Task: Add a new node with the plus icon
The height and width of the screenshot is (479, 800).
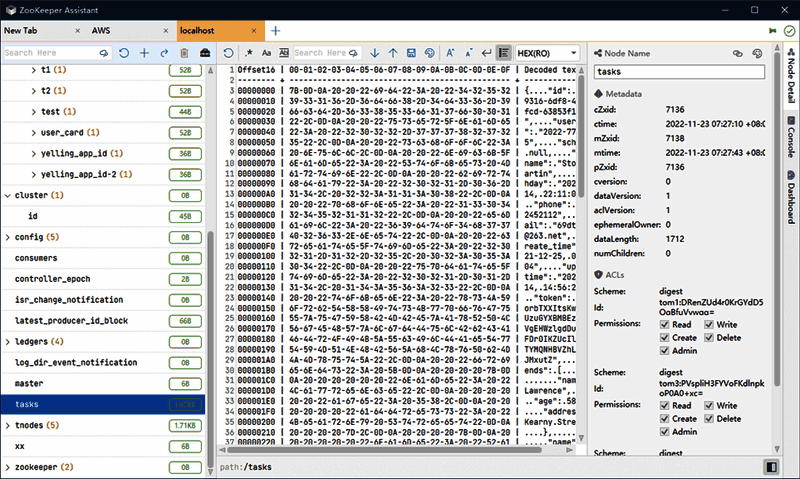Action: (144, 53)
